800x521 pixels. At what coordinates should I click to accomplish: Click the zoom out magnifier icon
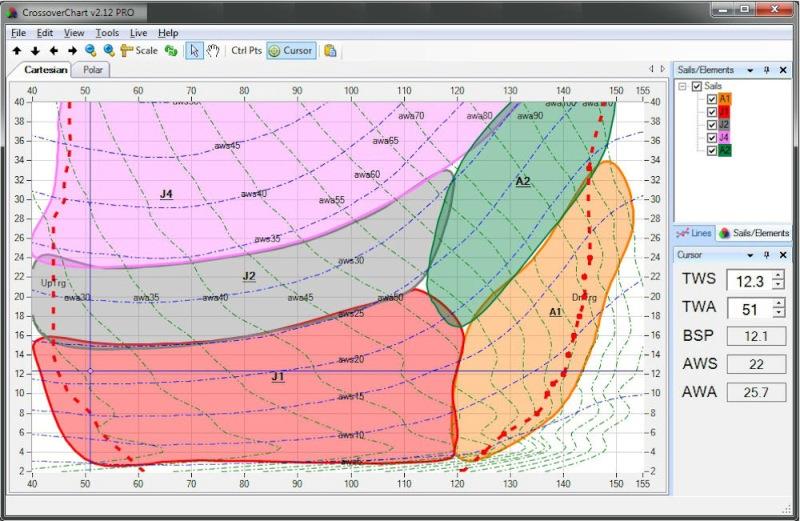91,51
